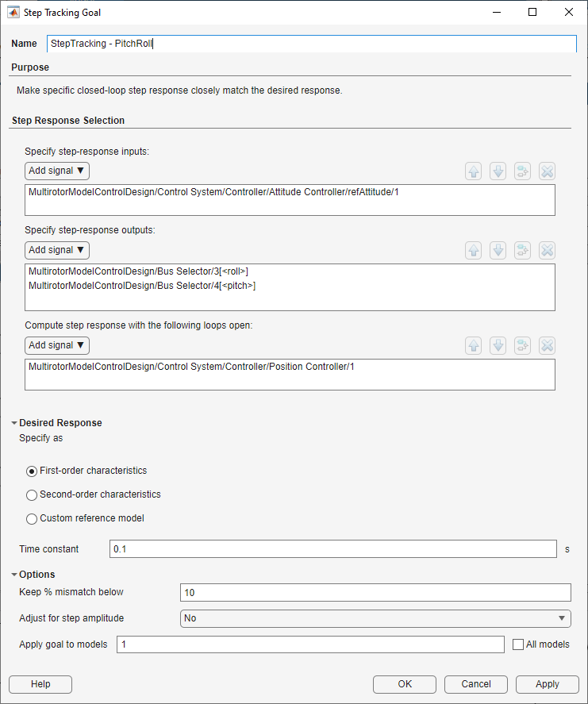Viewport: 588px width, 704px height.
Task: Click highlight-in-model icon for step-response inputs
Action: tap(522, 171)
